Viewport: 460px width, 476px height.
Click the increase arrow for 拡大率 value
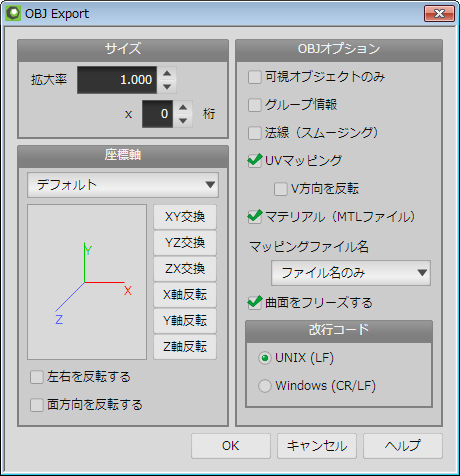[x=167, y=73]
